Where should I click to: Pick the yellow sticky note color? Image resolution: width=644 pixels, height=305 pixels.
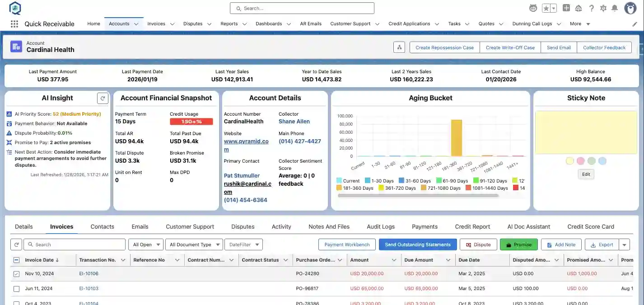tap(570, 161)
